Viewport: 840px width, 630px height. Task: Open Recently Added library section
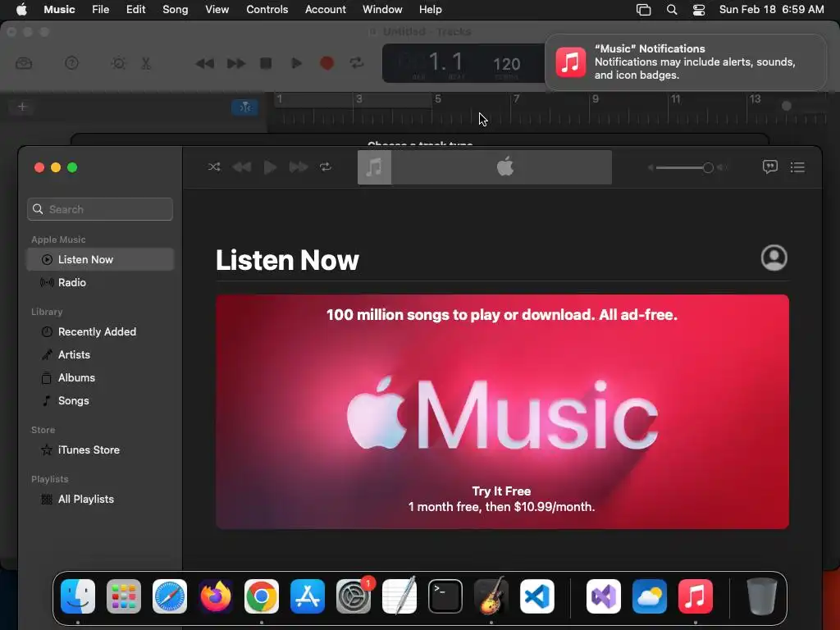(100, 331)
